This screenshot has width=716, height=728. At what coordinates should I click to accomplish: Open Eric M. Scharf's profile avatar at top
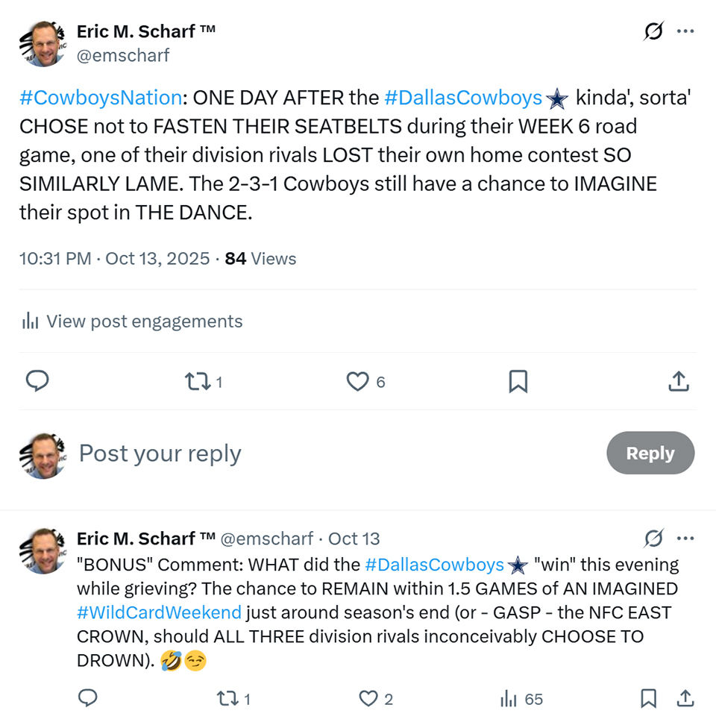tap(42, 42)
